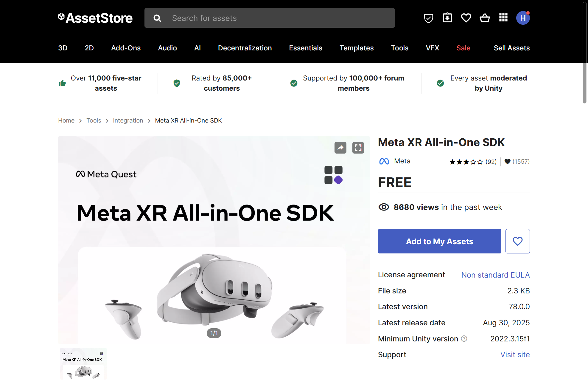
Task: Open the Sale menu item
Action: (x=463, y=48)
